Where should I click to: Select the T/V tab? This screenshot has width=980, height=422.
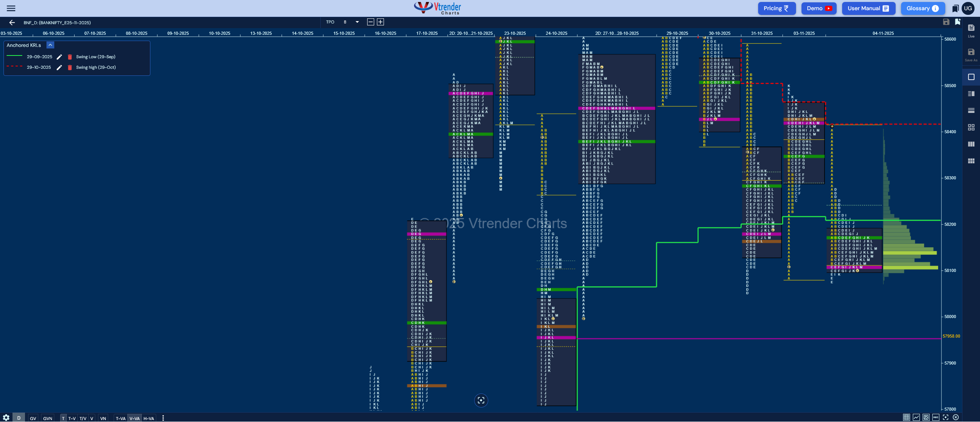tap(83, 418)
